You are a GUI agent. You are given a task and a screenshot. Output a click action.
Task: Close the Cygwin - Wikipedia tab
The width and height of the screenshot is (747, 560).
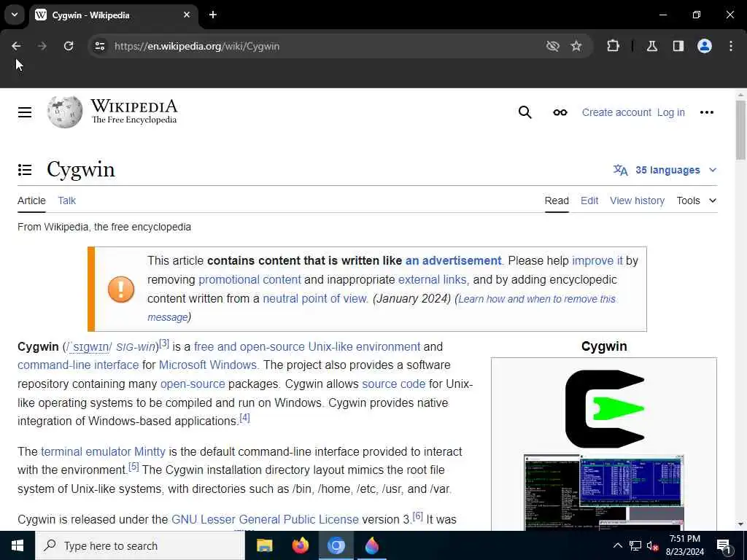click(x=187, y=15)
